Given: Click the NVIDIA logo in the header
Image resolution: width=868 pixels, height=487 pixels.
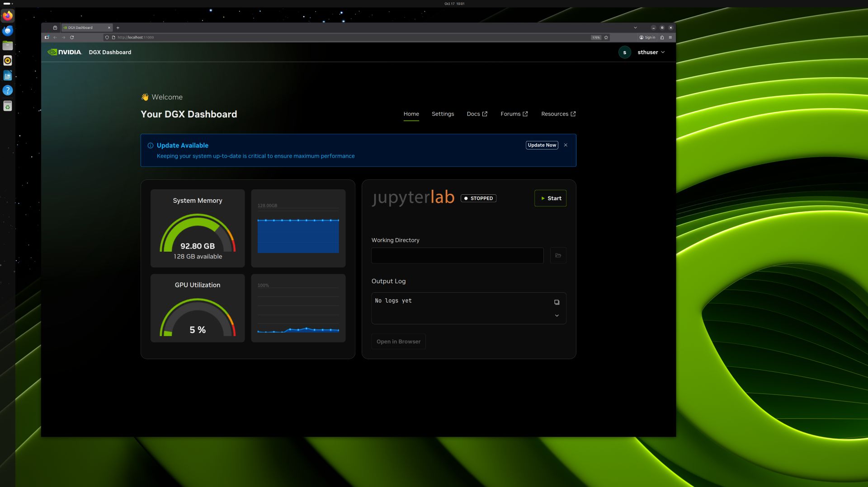Looking at the screenshot, I should (x=65, y=52).
